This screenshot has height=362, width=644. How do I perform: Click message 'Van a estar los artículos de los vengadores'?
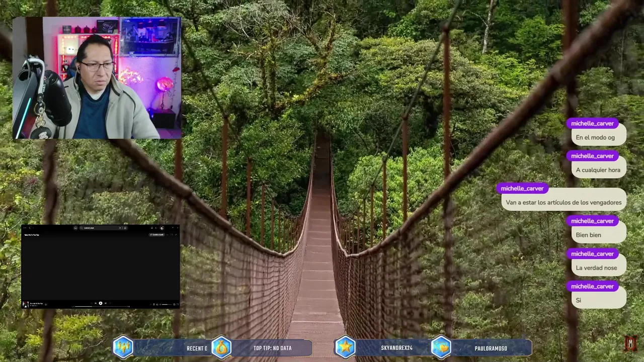[x=563, y=202]
